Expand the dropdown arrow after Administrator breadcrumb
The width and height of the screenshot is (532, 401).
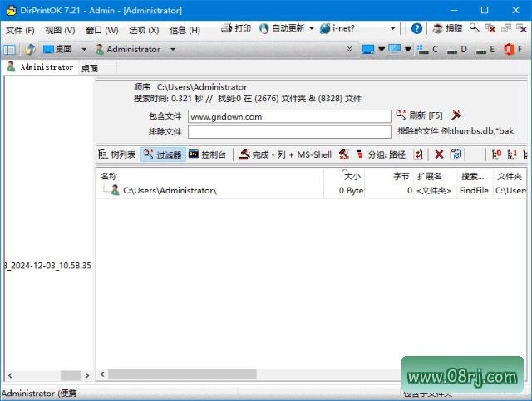173,50
